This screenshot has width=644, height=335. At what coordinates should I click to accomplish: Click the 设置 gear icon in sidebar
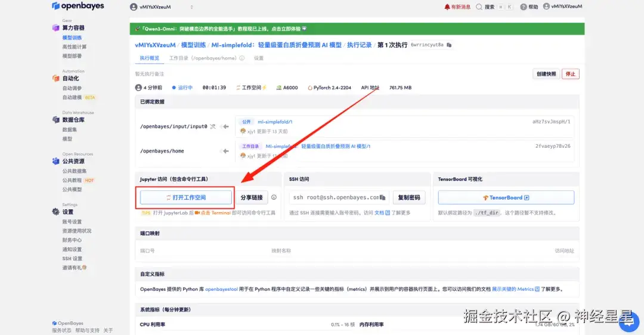coord(56,212)
